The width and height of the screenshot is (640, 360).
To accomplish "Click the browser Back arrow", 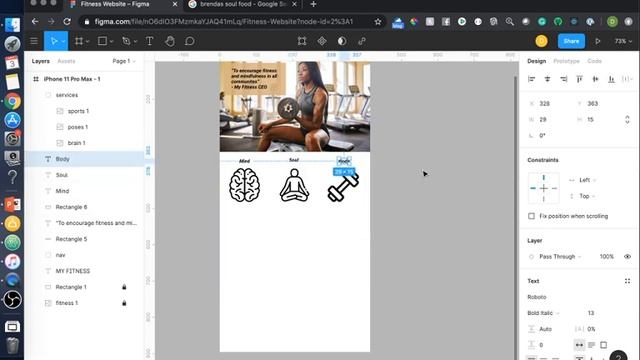I will click(x=35, y=22).
